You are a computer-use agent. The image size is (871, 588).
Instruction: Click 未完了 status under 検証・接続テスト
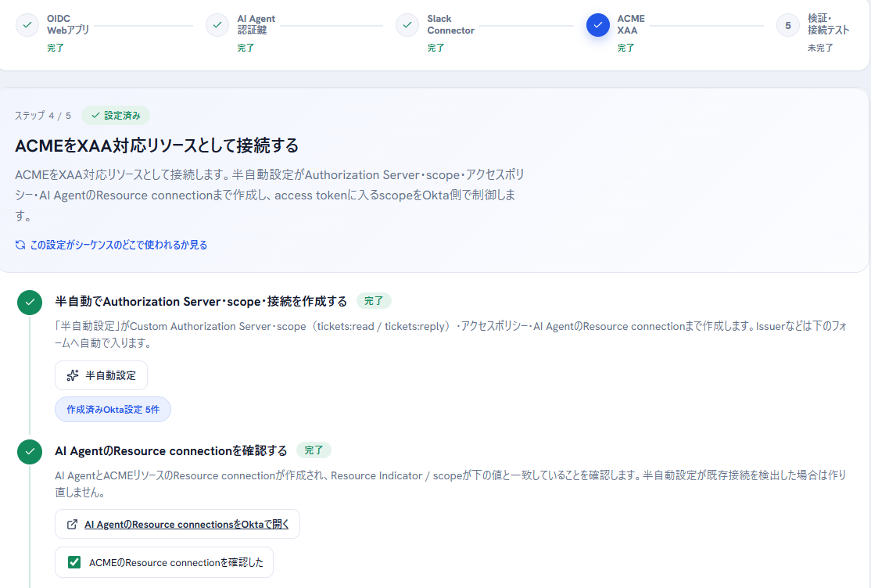(820, 48)
